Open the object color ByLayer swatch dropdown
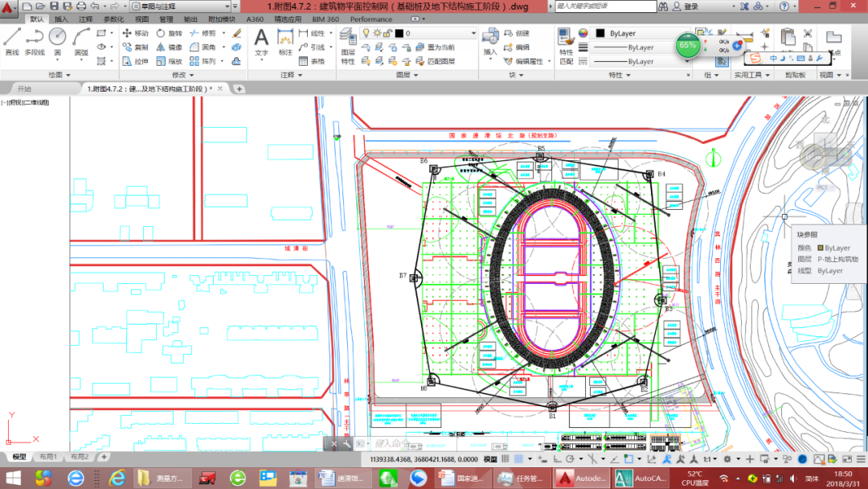The width and height of the screenshot is (868, 489). 641,33
